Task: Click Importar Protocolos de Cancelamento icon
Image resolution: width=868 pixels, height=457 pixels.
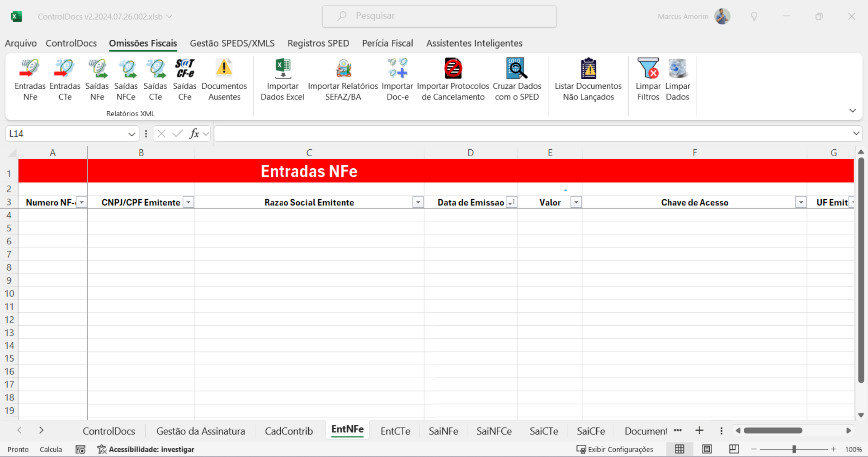Action: pyautogui.click(x=453, y=69)
